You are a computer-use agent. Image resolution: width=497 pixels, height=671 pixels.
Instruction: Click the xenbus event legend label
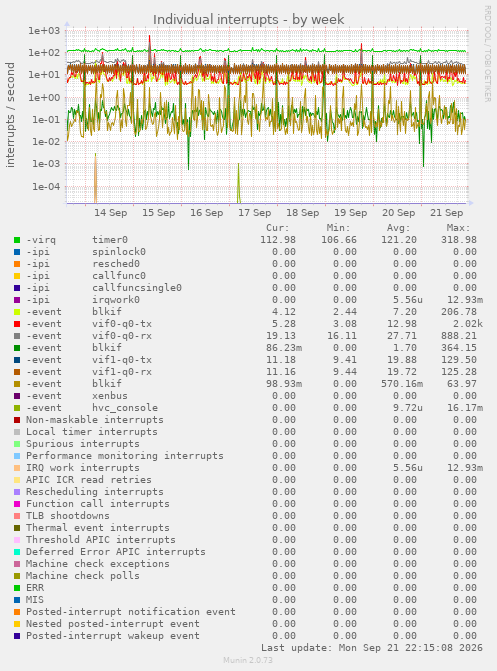click(x=110, y=396)
